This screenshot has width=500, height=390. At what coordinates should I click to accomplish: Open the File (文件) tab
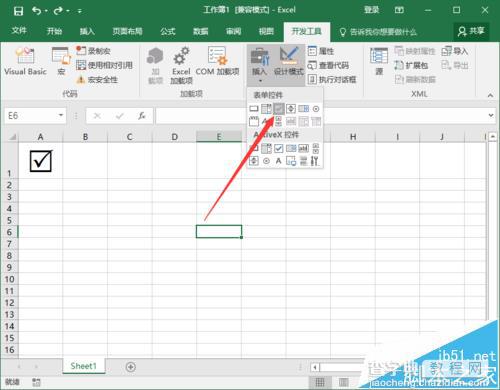coord(19,31)
